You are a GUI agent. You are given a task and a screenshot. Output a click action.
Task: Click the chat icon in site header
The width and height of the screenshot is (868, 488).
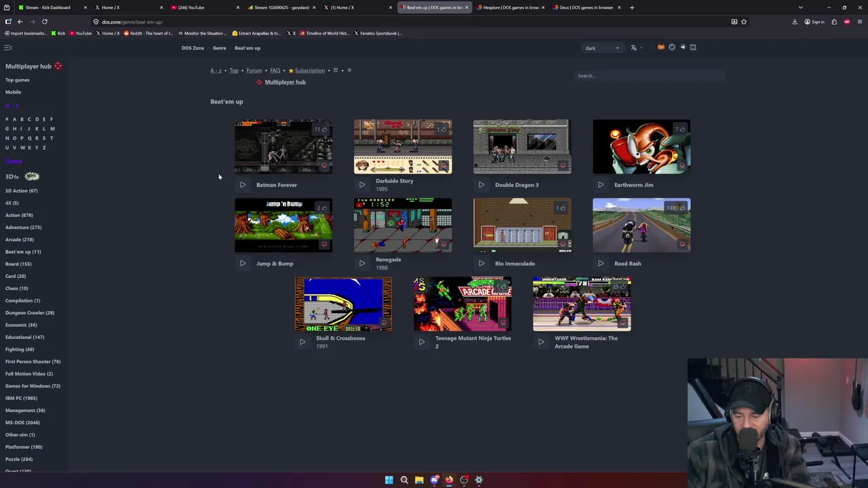(x=692, y=47)
